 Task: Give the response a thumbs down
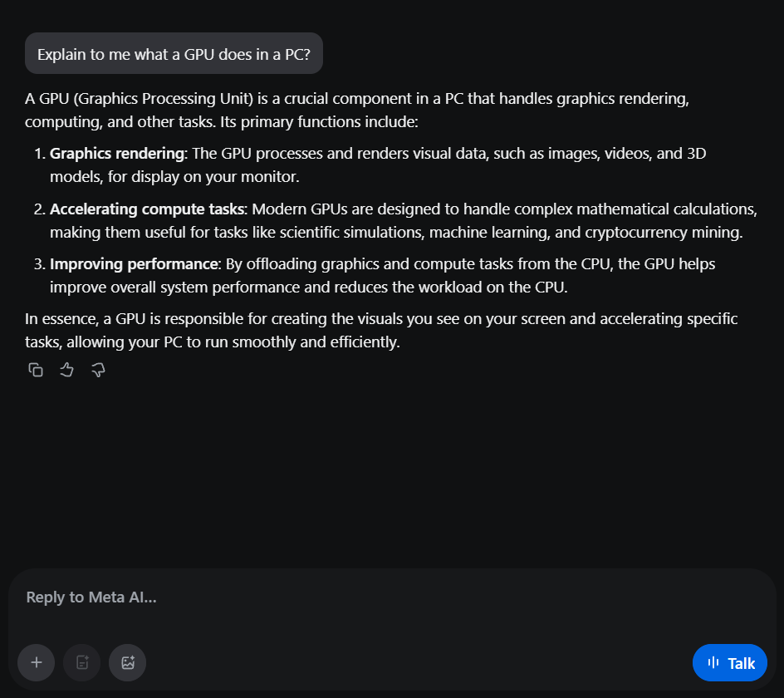pyautogui.click(x=98, y=370)
